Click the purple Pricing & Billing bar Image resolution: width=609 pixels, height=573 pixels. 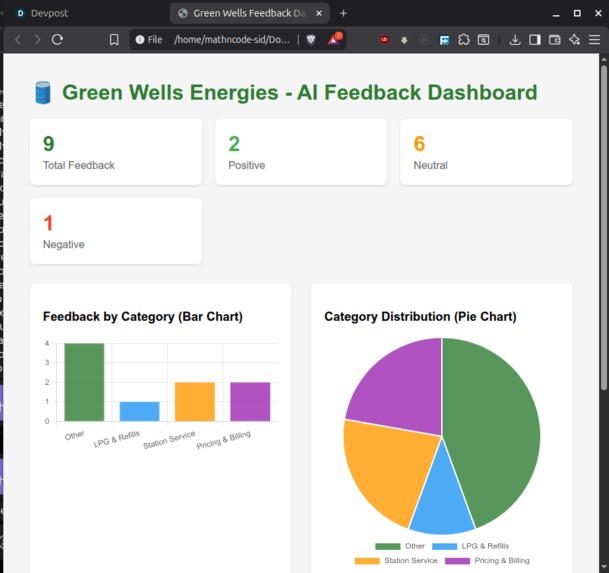[250, 402]
